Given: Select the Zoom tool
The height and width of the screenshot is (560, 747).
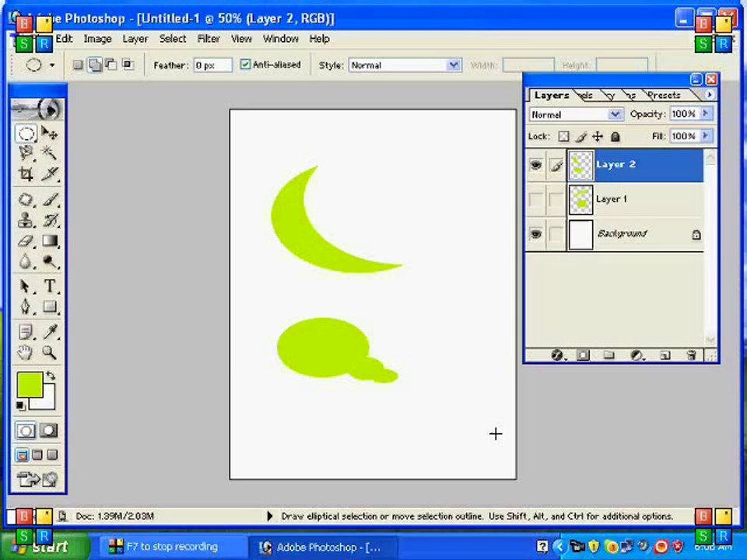Looking at the screenshot, I should [x=50, y=352].
